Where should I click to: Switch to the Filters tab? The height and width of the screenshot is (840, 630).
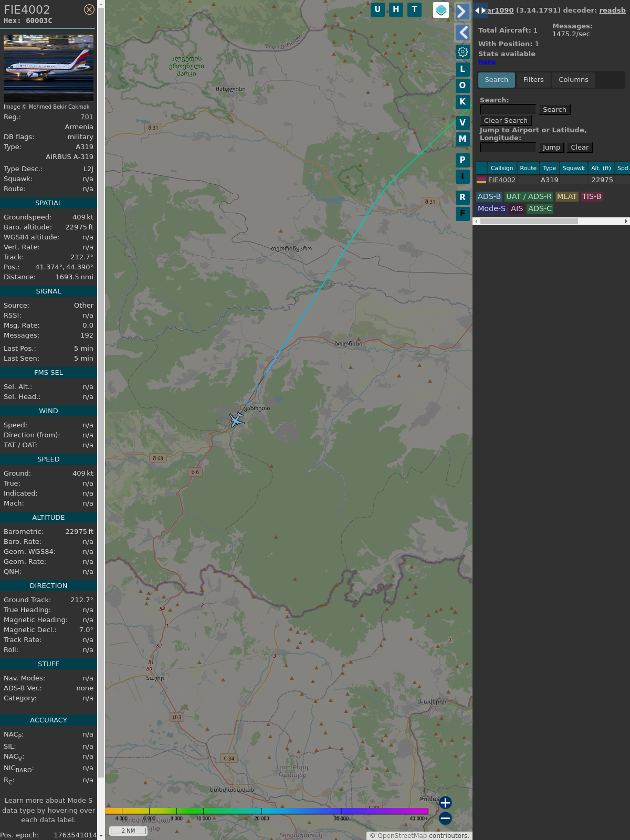pos(533,80)
